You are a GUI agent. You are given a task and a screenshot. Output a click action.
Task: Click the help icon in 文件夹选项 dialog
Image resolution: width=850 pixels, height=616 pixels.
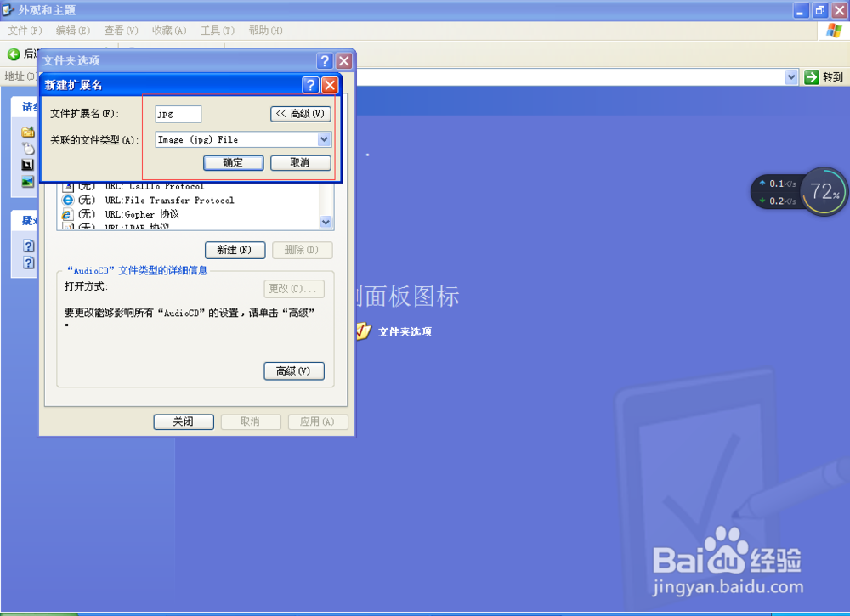pyautogui.click(x=324, y=60)
